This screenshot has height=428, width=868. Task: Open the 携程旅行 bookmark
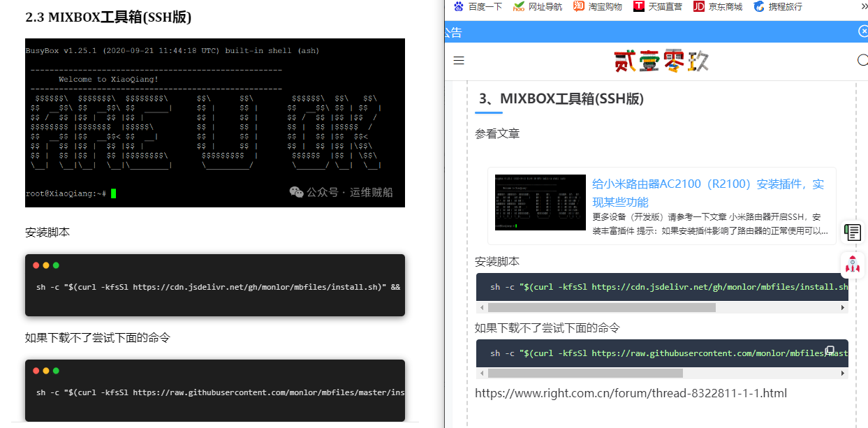(778, 7)
